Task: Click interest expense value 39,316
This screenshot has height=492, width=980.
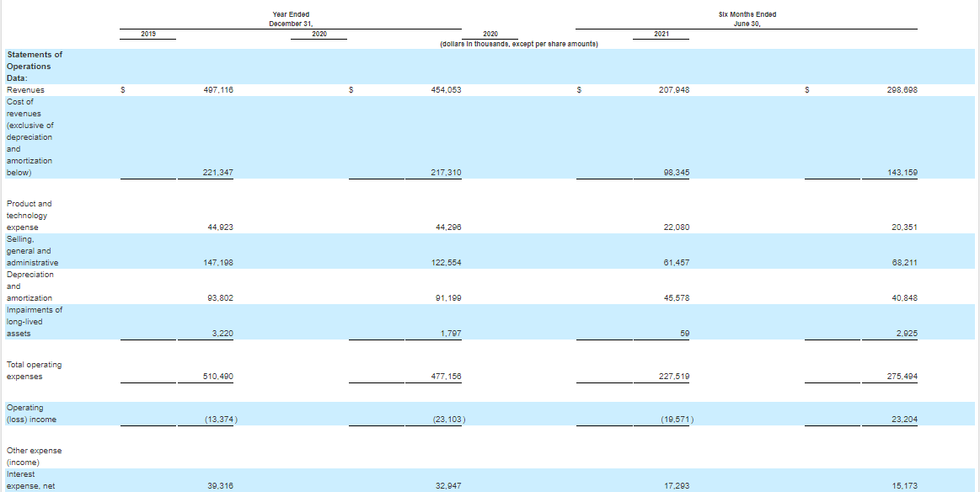Action: tap(220, 486)
